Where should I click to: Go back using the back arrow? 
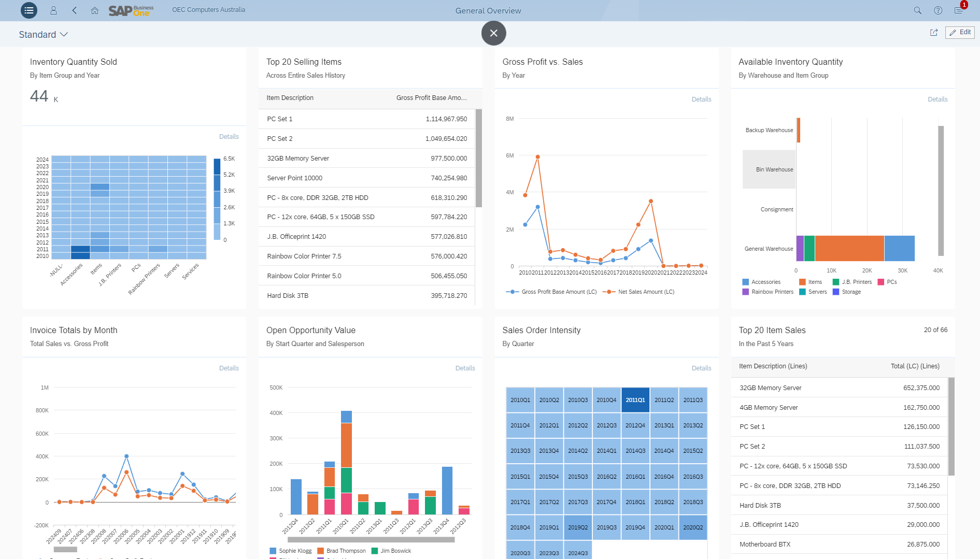(75, 10)
